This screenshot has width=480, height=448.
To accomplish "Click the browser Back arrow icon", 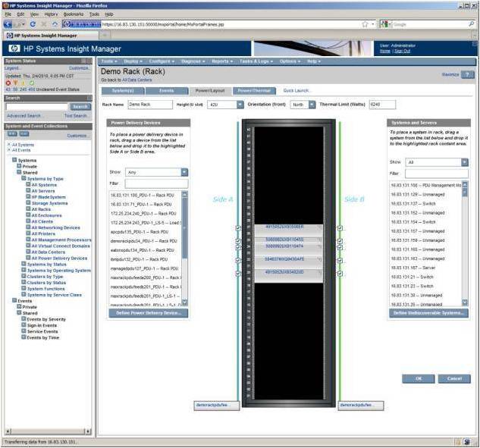I will (x=8, y=24).
